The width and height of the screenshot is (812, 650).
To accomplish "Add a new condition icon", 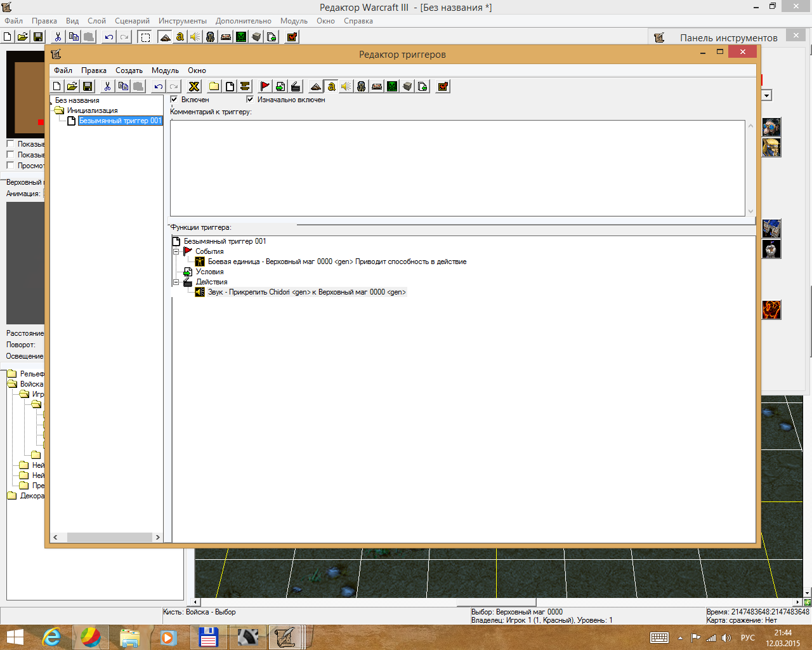I will (280, 86).
